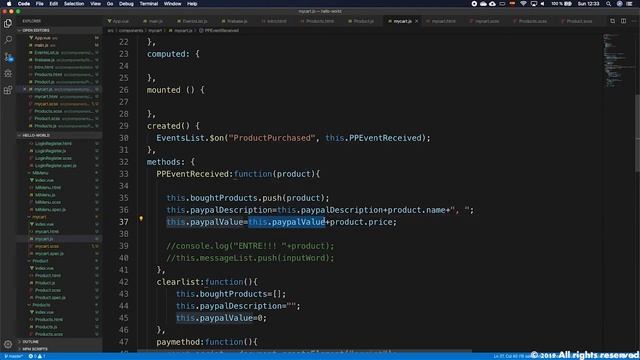
Task: Open Product.spec.js in the file tree
Action: pyautogui.click(x=50, y=298)
